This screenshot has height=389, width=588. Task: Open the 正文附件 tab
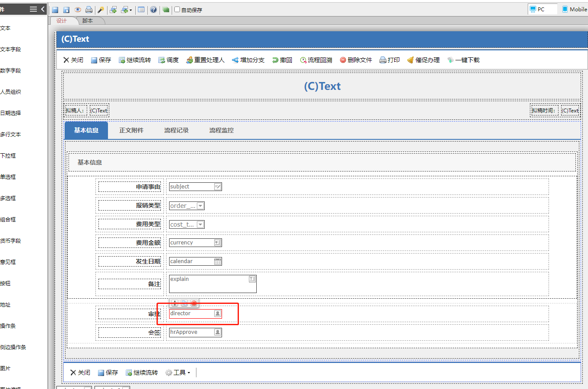[131, 130]
